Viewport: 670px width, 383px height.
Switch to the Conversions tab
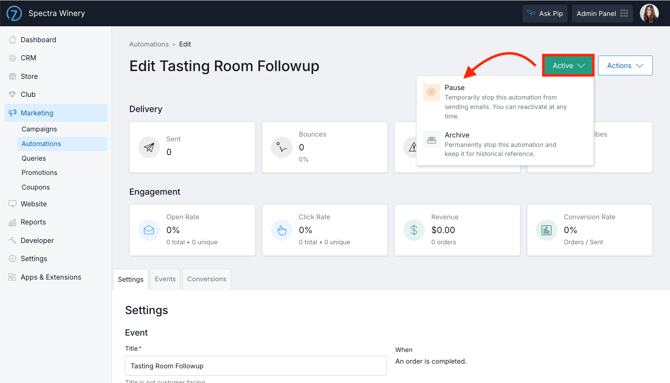[206, 279]
